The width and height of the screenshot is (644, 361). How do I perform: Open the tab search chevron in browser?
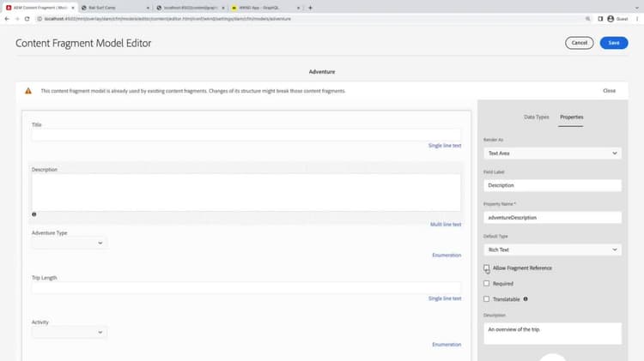tap(637, 8)
